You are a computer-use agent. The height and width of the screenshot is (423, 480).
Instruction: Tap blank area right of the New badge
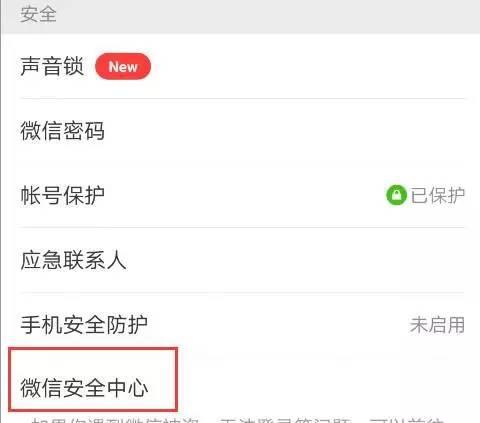point(307,66)
